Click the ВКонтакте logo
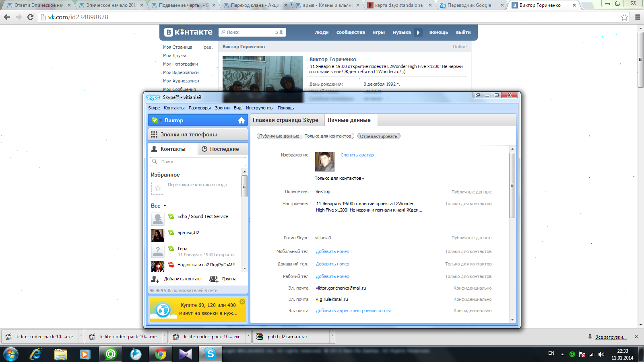Screen dimensions: 644x362 188,32
